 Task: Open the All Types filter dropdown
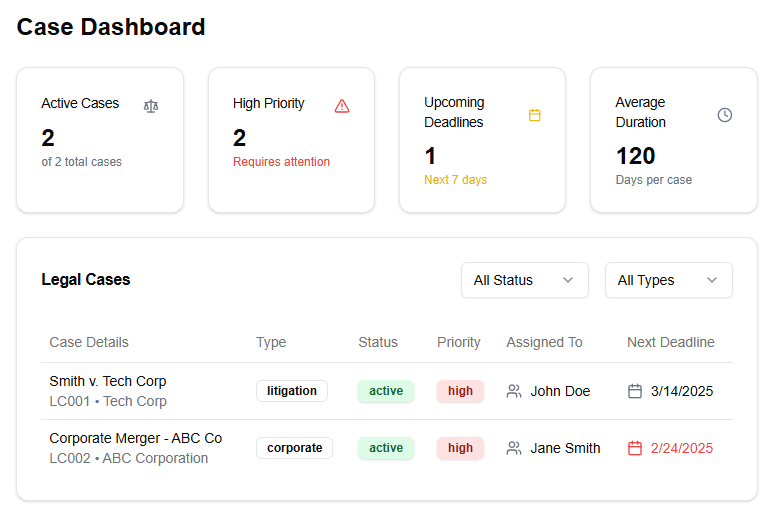tap(668, 280)
